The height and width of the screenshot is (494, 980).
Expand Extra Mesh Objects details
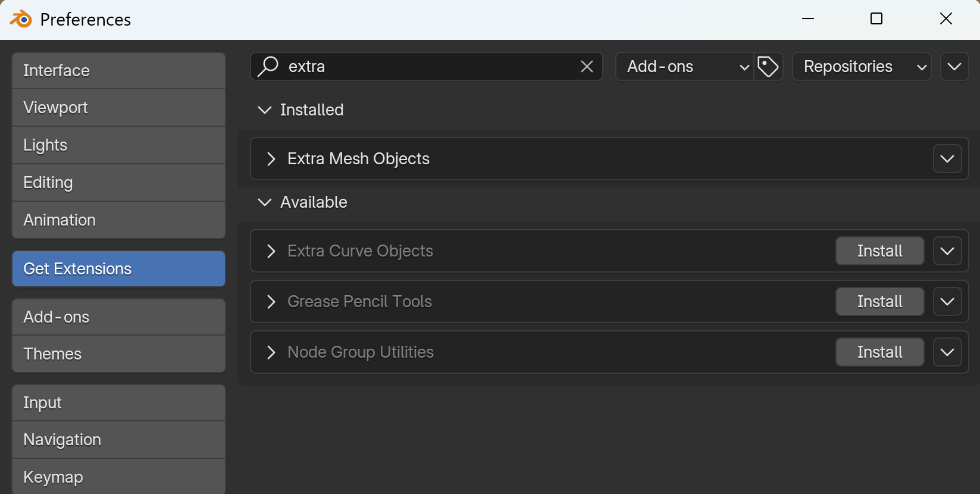click(x=271, y=159)
